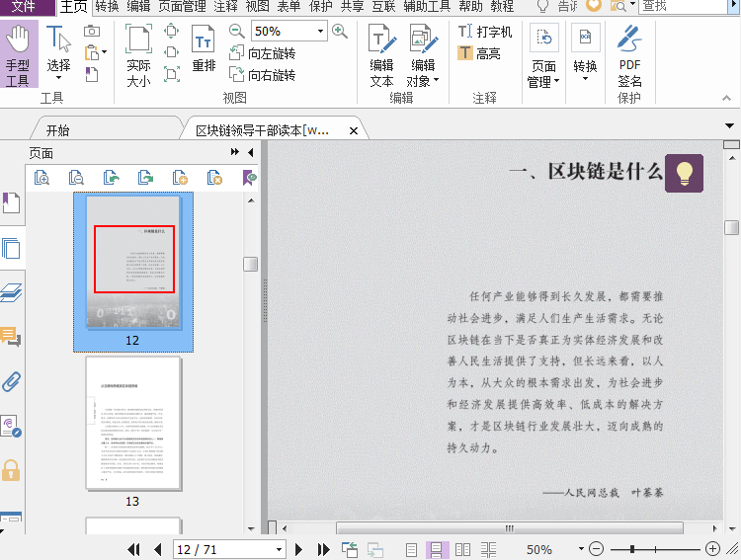Screen dimensions: 741x560
Task: Switch to the Convert ribbon tab
Action: click(107, 7)
